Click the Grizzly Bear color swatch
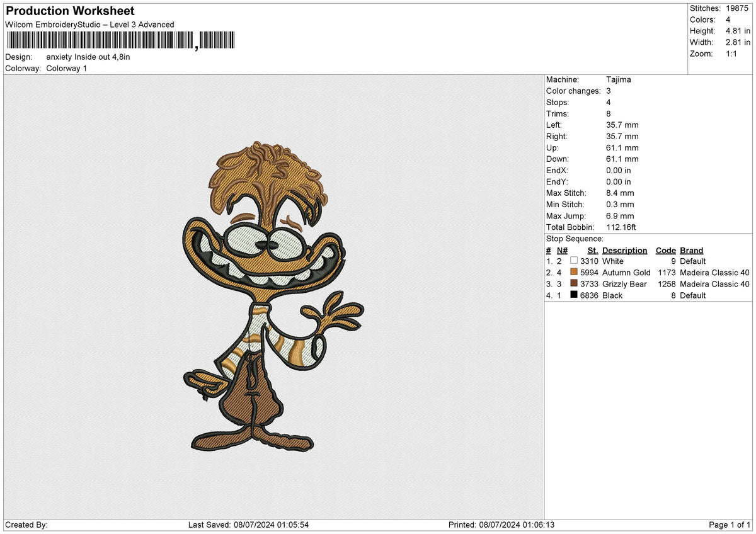The width and height of the screenshot is (756, 534). (x=574, y=284)
